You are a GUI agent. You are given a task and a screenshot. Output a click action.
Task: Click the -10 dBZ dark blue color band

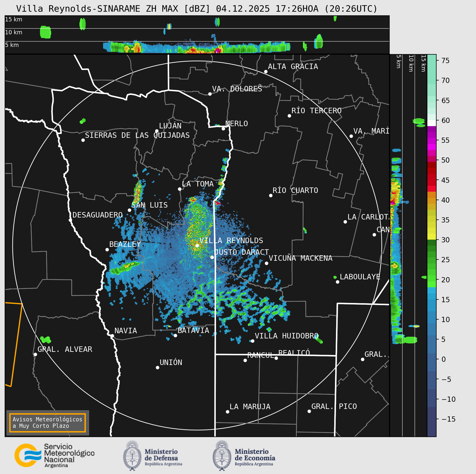(432, 398)
